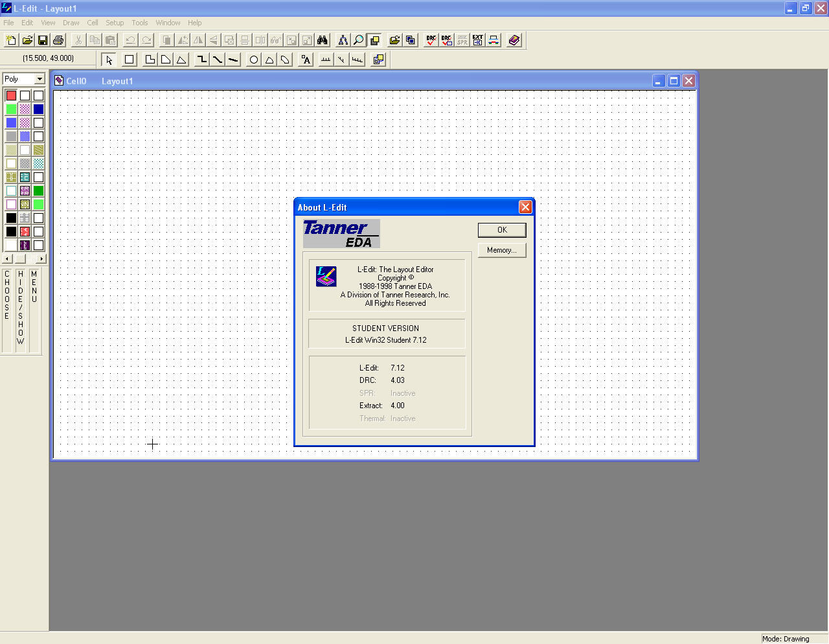Click the cross-section viewer icon
829x644 pixels.
(494, 40)
